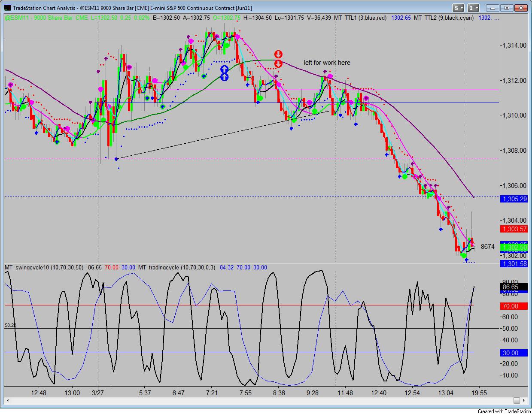
Task: Click the 8674 share count label
Action: coord(487,247)
